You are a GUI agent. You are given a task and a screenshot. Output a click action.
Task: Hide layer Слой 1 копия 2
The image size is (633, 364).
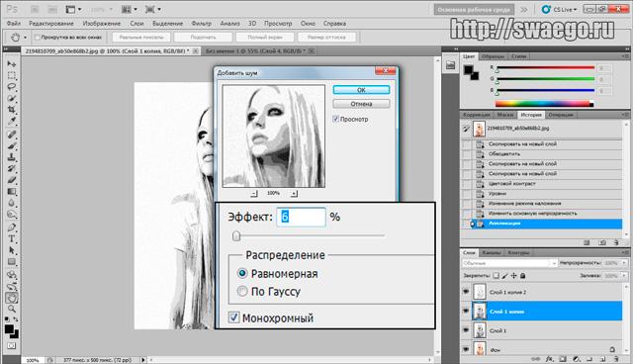[466, 292]
